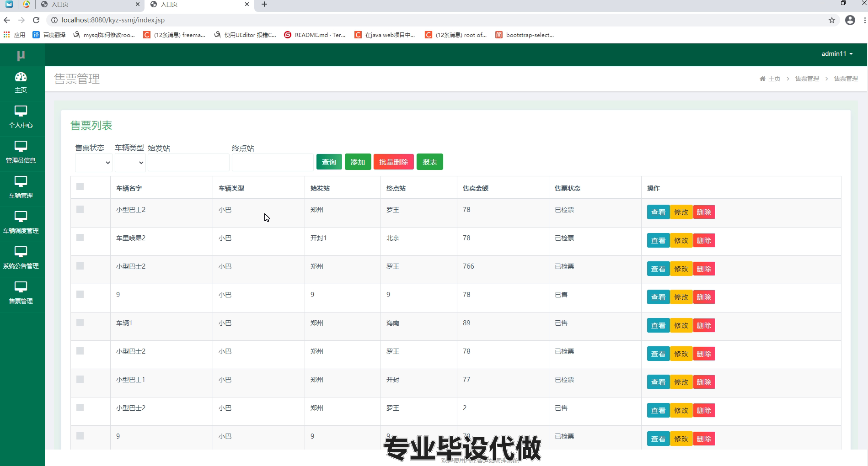
Task: Open 系统公告管理 monitor icon in sidebar
Action: pos(21,252)
